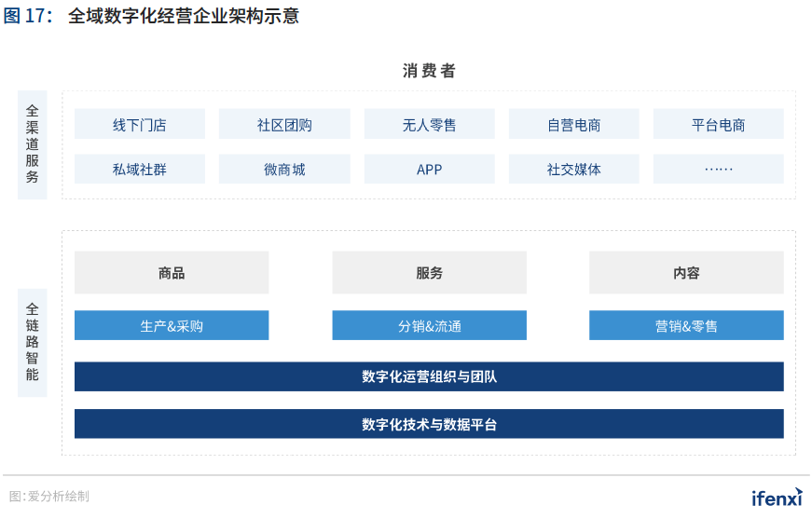The width and height of the screenshot is (812, 519).
Task: Click the 社交媒体 box
Action: tap(573, 170)
